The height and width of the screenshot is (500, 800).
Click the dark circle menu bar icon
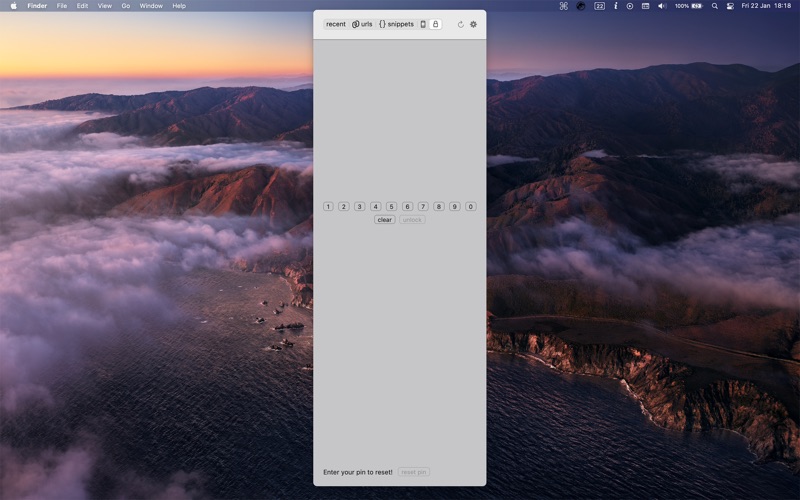[581, 6]
